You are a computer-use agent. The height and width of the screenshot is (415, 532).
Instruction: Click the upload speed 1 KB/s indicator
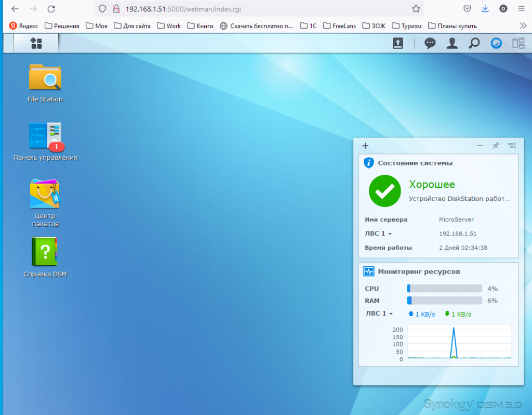coord(421,314)
